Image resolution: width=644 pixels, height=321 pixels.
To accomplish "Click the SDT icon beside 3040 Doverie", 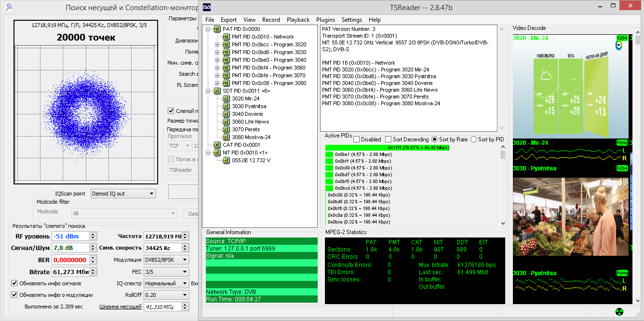I will tap(225, 114).
